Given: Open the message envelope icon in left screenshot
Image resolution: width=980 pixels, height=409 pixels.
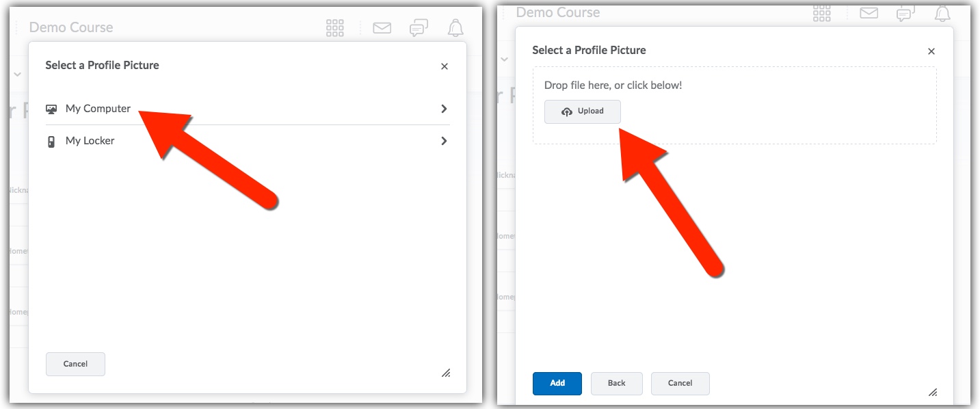Looking at the screenshot, I should click(382, 28).
